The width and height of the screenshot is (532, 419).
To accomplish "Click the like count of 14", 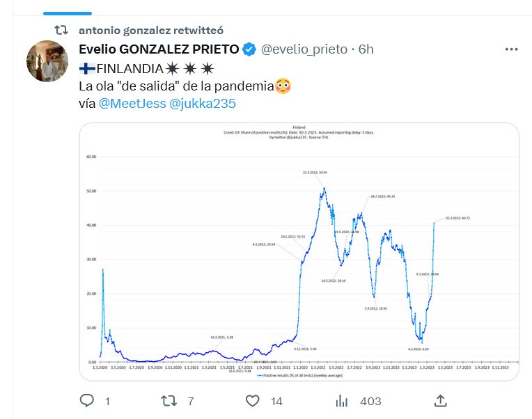I will point(276,402).
